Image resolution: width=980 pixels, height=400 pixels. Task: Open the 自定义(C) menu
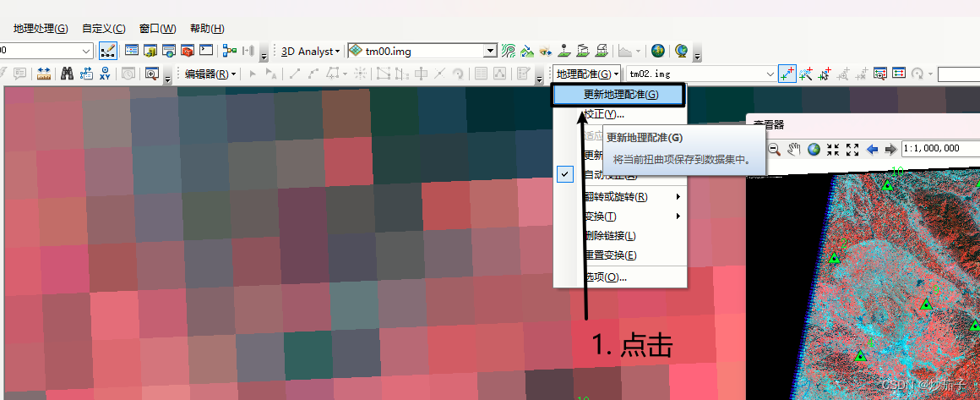(104, 28)
